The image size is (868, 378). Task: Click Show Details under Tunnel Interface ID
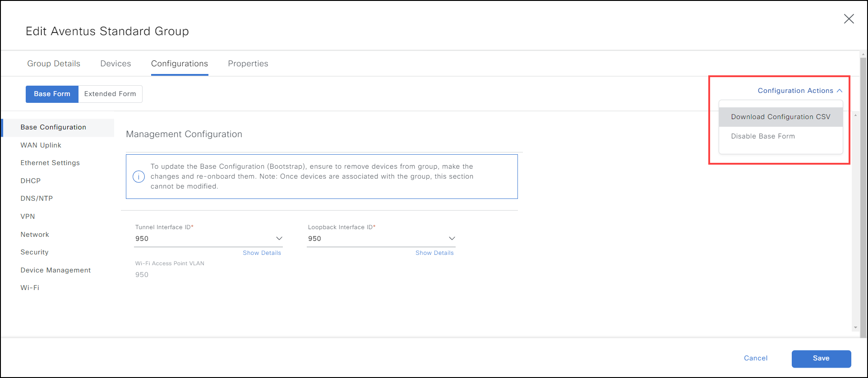click(262, 253)
